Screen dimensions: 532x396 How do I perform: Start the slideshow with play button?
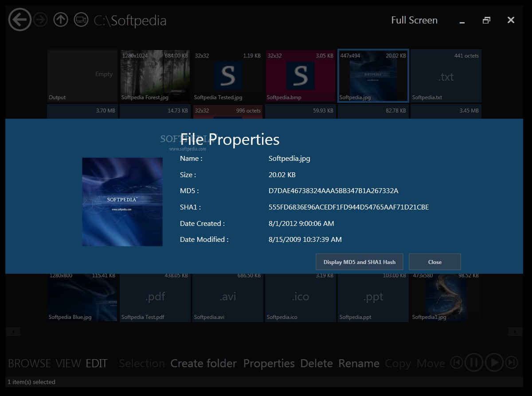click(494, 363)
